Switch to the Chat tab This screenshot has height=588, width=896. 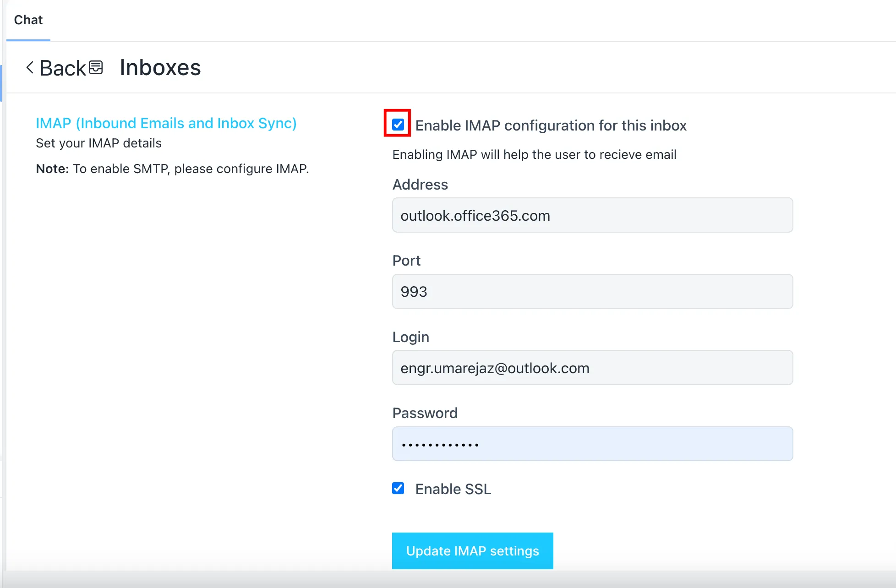coord(28,20)
